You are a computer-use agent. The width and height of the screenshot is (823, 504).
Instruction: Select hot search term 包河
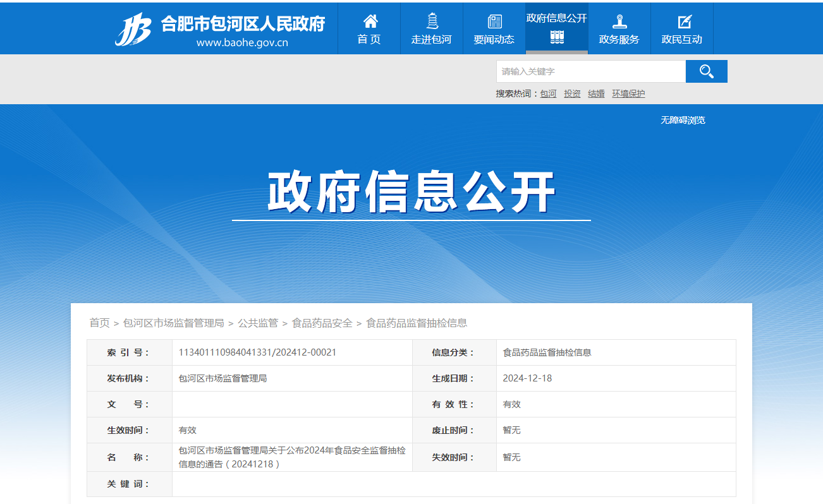coord(548,93)
